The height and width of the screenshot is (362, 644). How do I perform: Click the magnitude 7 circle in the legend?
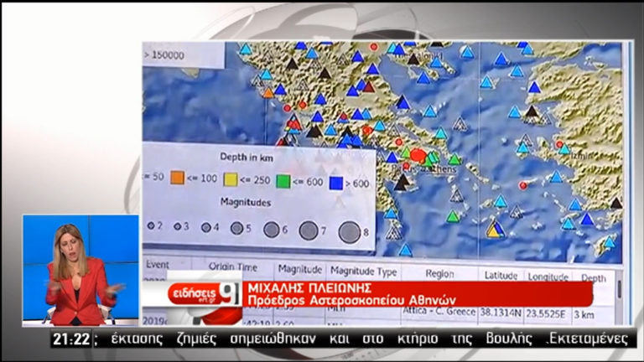[309, 230]
